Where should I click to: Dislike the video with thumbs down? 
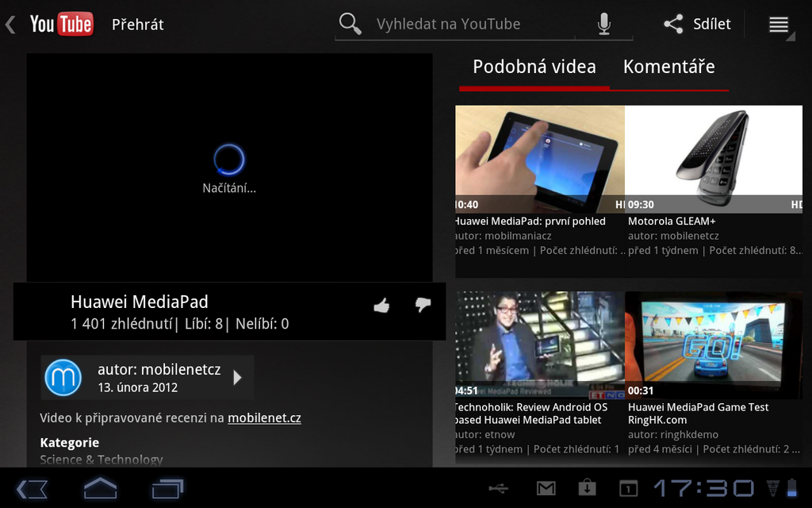[423, 306]
